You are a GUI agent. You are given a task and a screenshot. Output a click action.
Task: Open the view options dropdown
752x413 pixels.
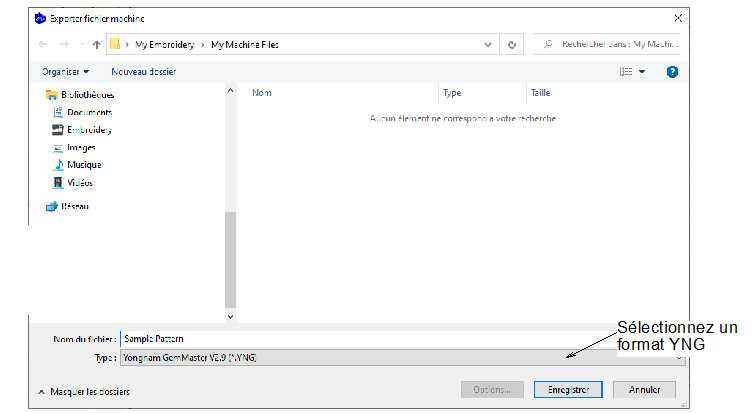642,72
